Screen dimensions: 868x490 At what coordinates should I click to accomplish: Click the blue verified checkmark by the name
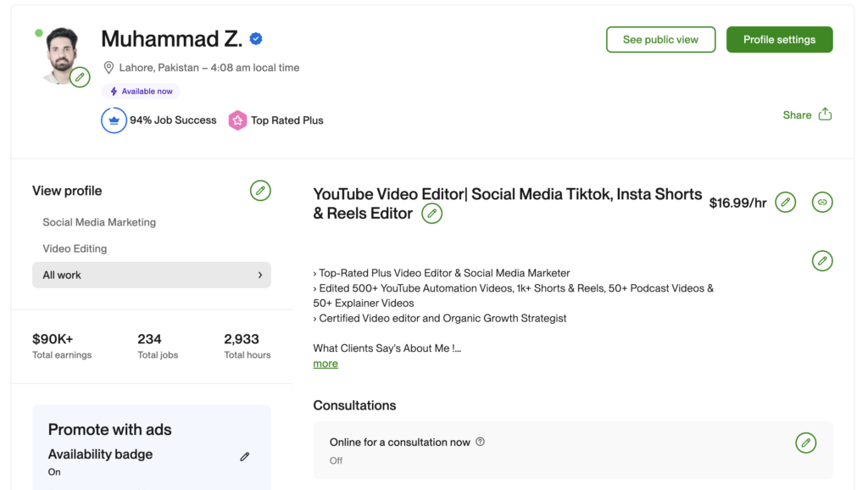256,38
